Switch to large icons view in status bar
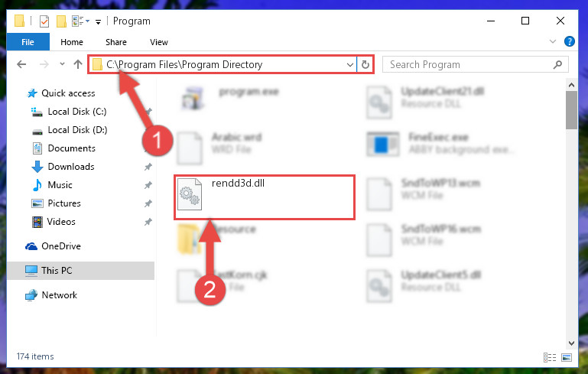Viewport: 588px width, 374px height. (567, 357)
